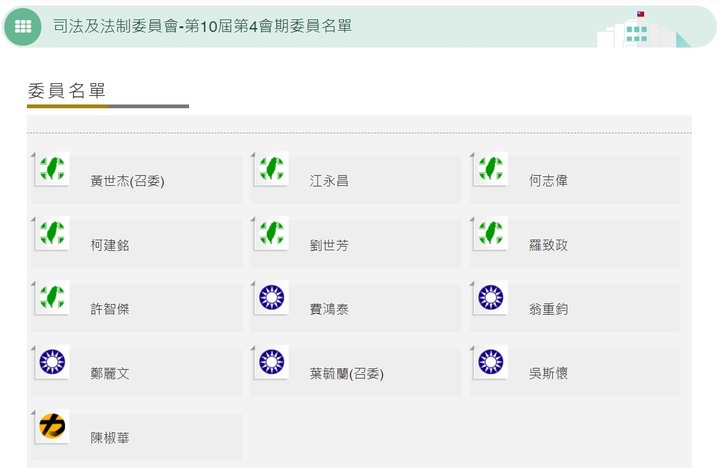Click party emblem beside 葉毓蘭
The height and width of the screenshot is (468, 720).
tap(271, 361)
